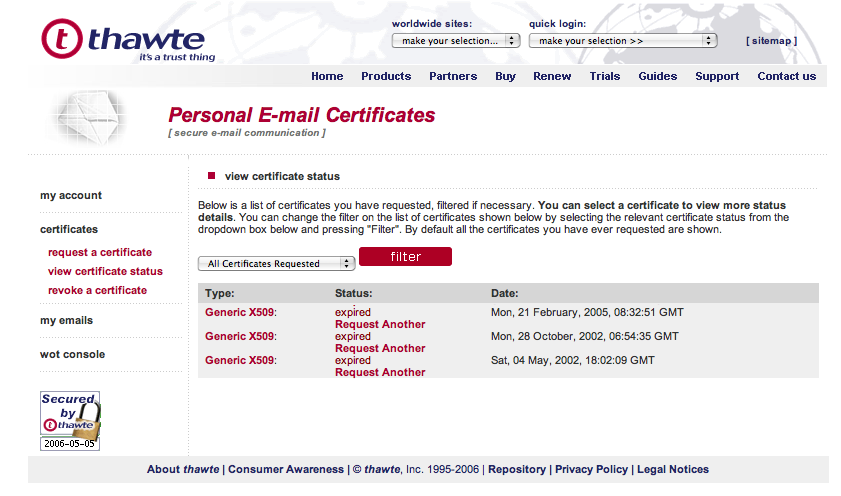841x496 pixels.
Task: Open Generic X509 certificate from February 2005
Action: pos(239,312)
